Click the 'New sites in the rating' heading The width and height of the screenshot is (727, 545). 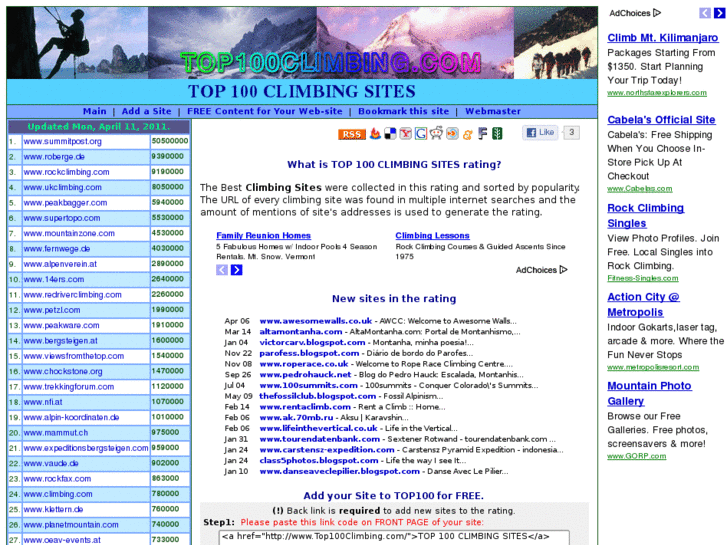pyautogui.click(x=394, y=299)
